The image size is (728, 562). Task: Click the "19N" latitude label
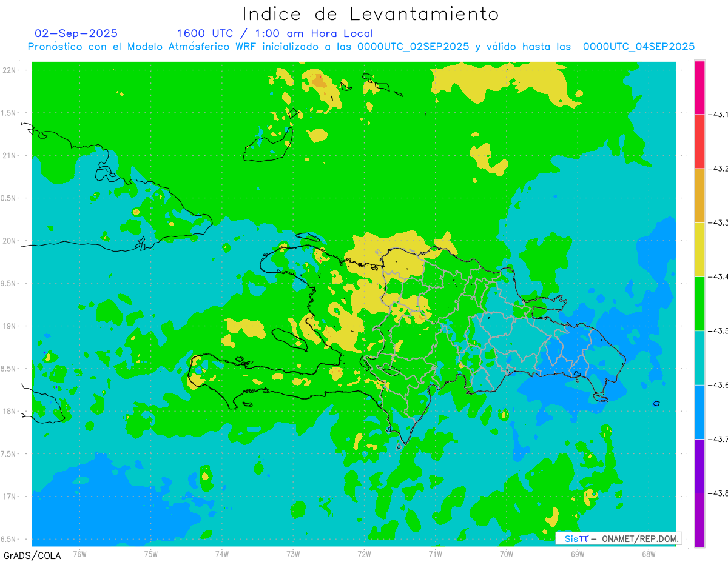[x=10, y=326]
